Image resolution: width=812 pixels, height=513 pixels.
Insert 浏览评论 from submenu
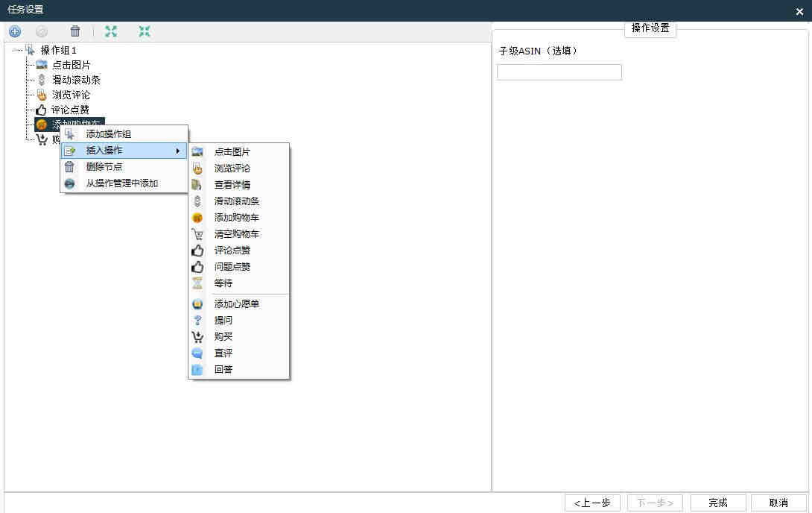238,169
